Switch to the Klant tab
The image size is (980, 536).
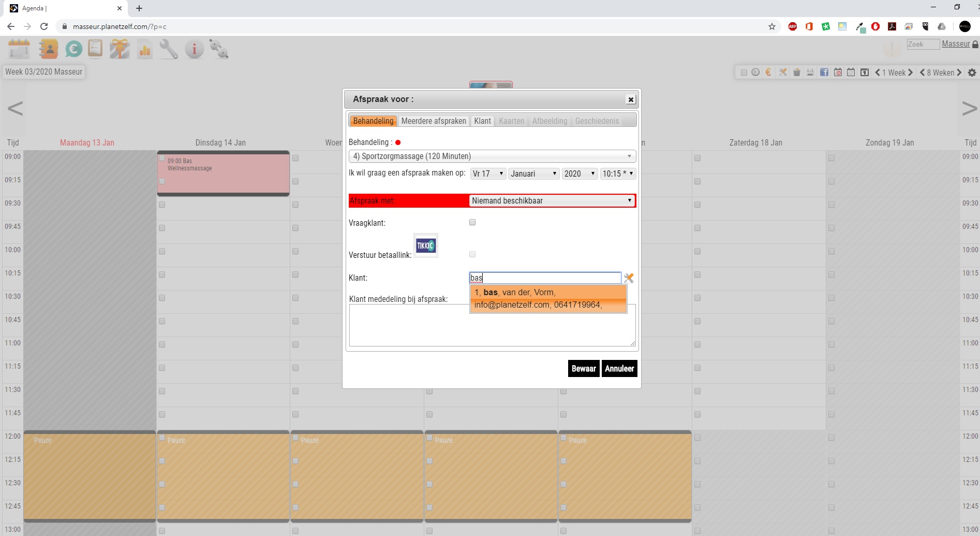tap(482, 121)
